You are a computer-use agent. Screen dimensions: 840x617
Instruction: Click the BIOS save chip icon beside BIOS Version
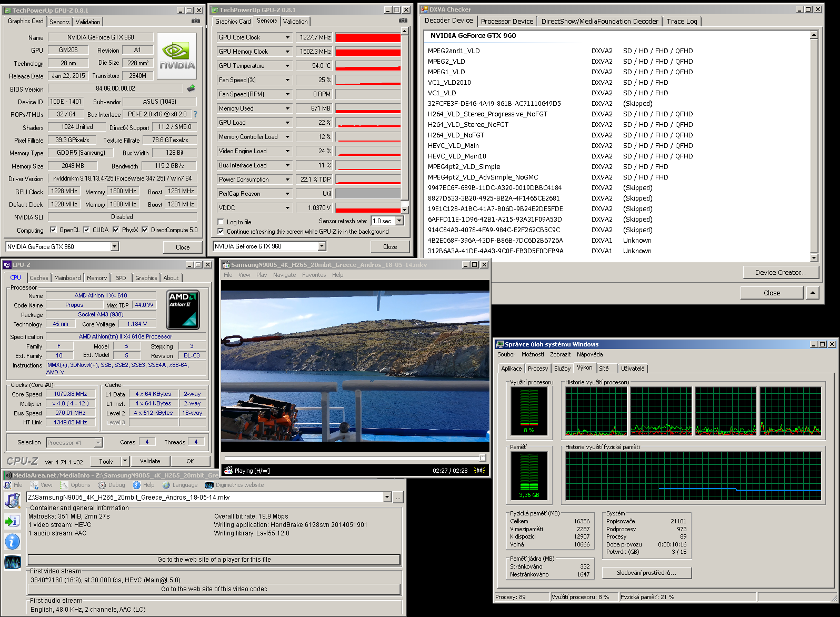click(x=191, y=88)
